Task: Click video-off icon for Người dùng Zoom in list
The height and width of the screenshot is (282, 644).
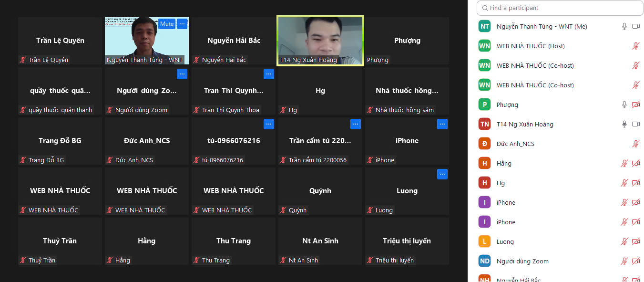Action: pos(635,261)
